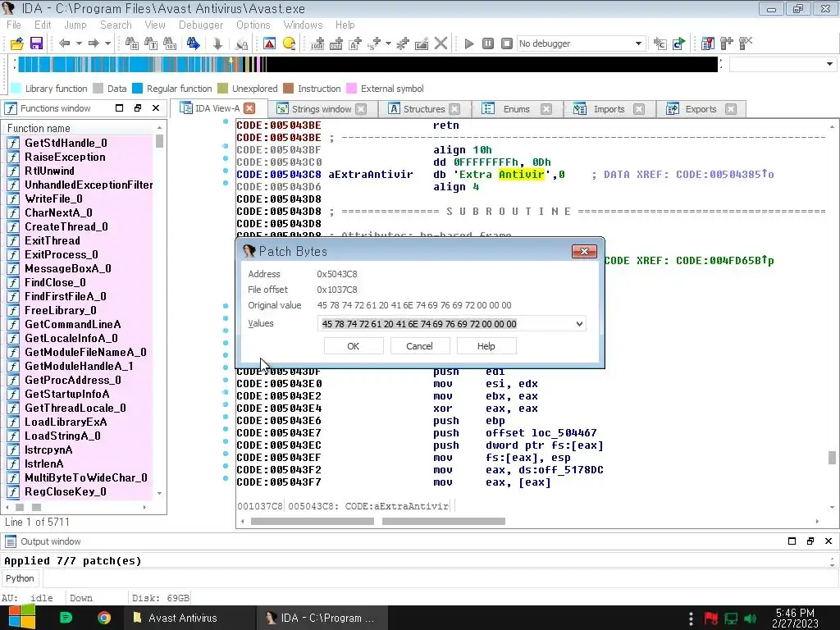Click the add breakpoint plus icon
Screen dimensions: 840x630
[x=727, y=43]
